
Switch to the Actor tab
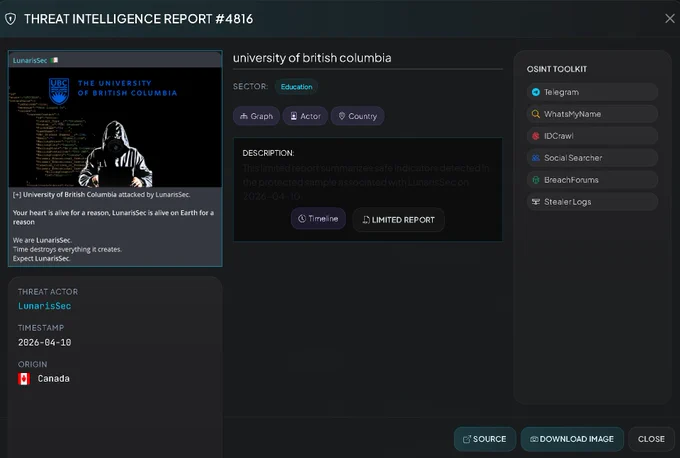pos(305,116)
